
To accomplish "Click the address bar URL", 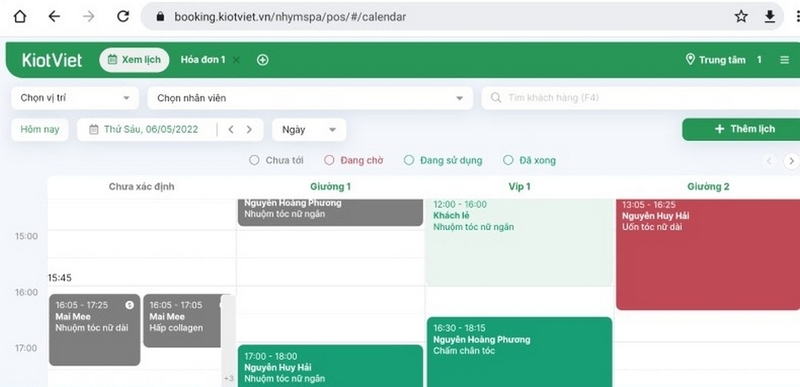I will click(290, 17).
